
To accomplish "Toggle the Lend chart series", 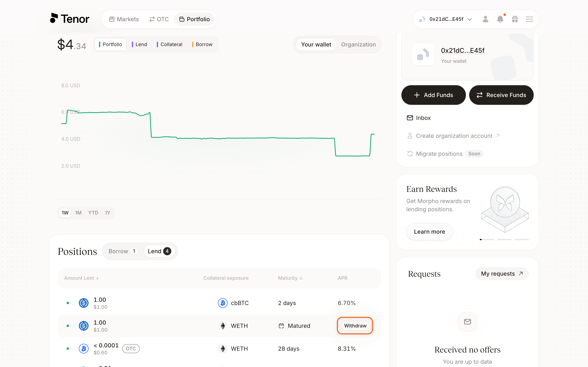I will tap(139, 44).
